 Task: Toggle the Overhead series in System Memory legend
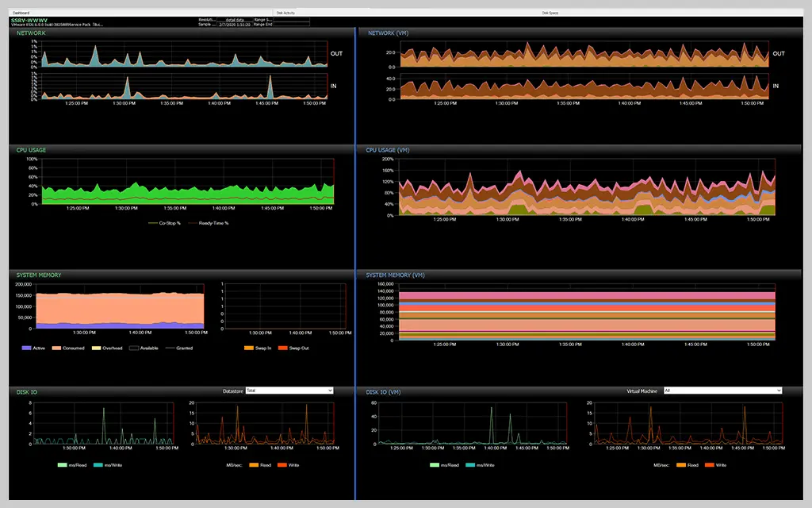click(110, 347)
